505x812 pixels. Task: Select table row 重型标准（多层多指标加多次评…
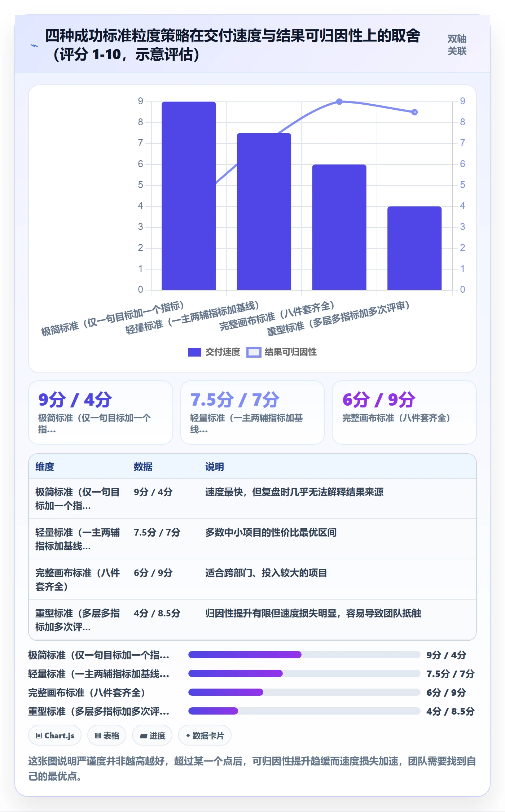coord(252,620)
